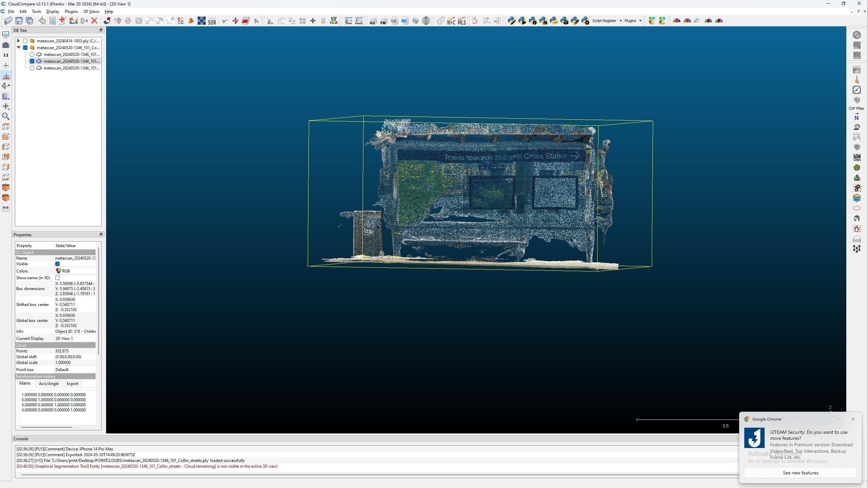Click the red X delete icon

coord(94,21)
